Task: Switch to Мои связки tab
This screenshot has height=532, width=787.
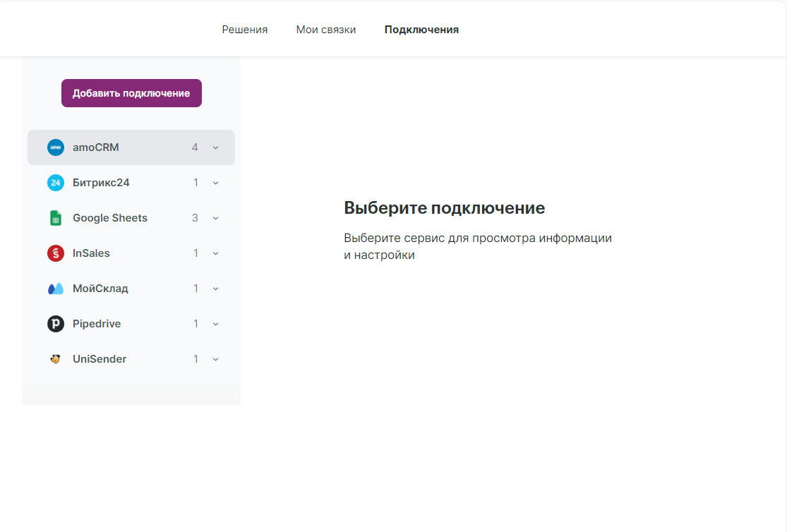Action: [x=326, y=30]
